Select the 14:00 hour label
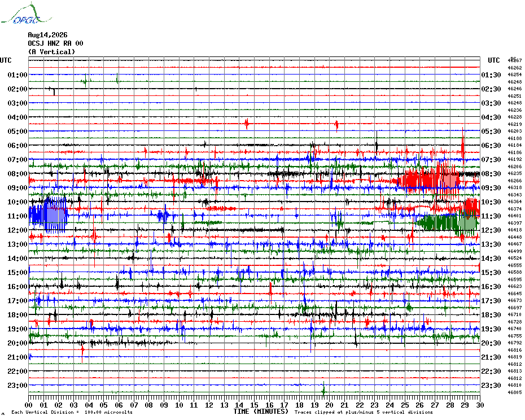The width and height of the screenshot is (525, 420). point(17,258)
